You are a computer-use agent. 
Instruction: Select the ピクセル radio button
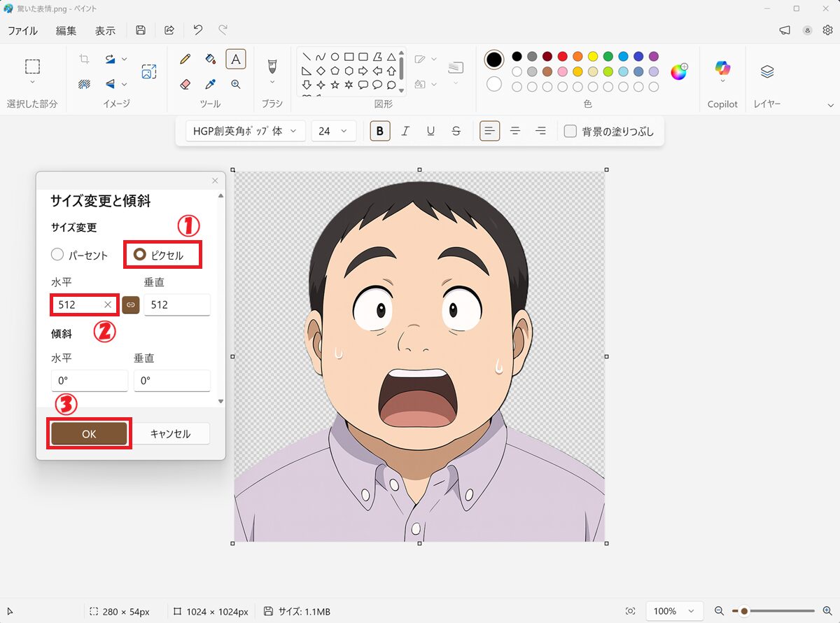click(x=140, y=255)
